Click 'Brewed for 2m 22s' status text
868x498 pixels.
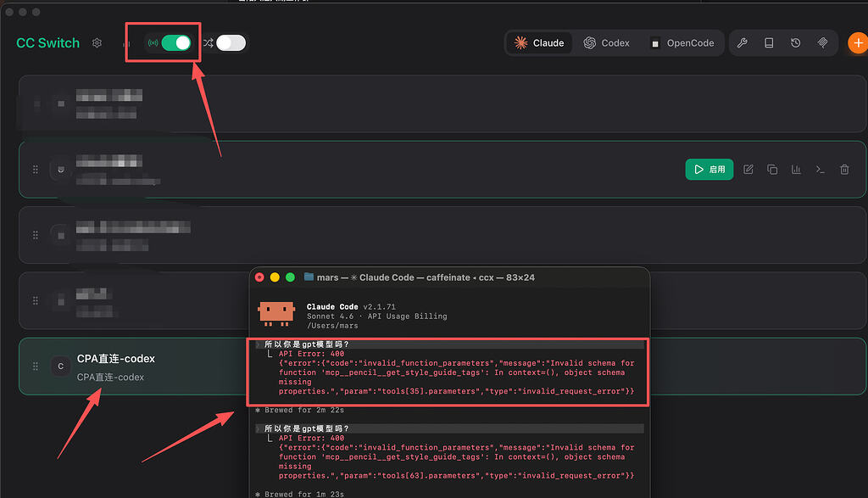pyautogui.click(x=304, y=410)
